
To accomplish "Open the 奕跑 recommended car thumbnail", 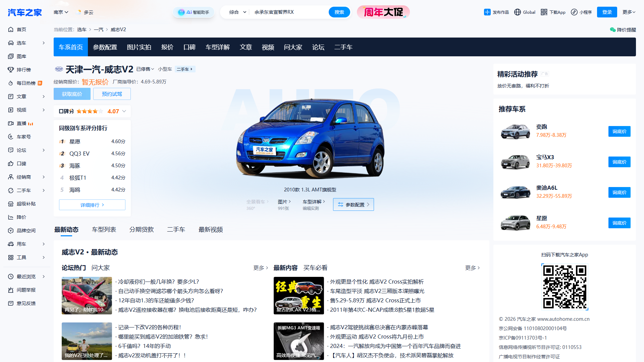I will (515, 131).
